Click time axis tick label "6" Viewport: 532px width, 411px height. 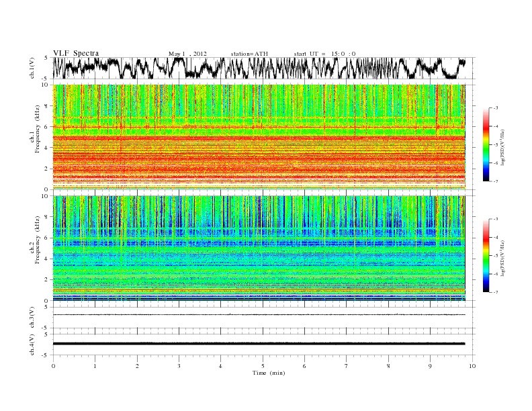(x=304, y=366)
